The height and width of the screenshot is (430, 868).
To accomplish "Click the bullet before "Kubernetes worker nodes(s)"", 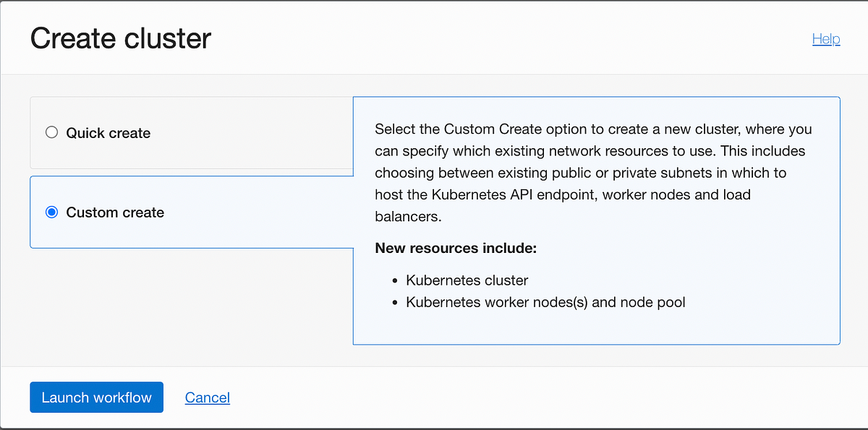I will tap(394, 303).
